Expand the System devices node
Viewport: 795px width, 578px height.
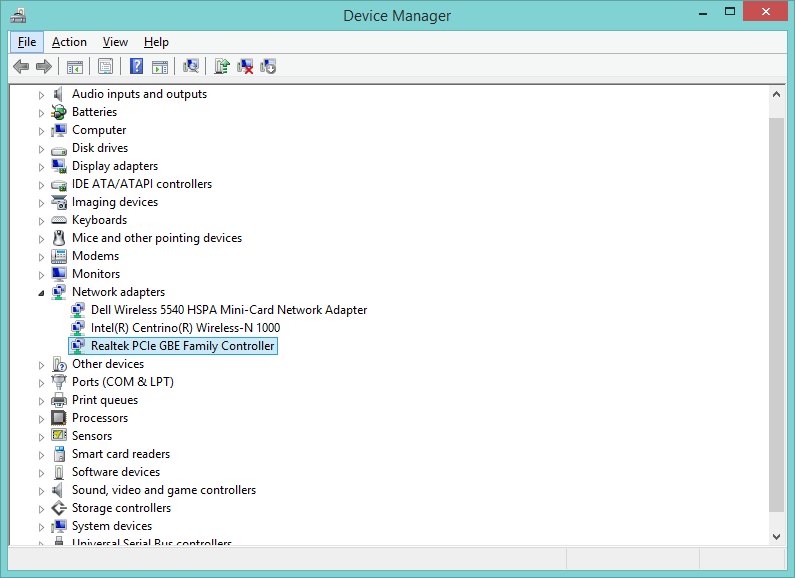point(41,527)
